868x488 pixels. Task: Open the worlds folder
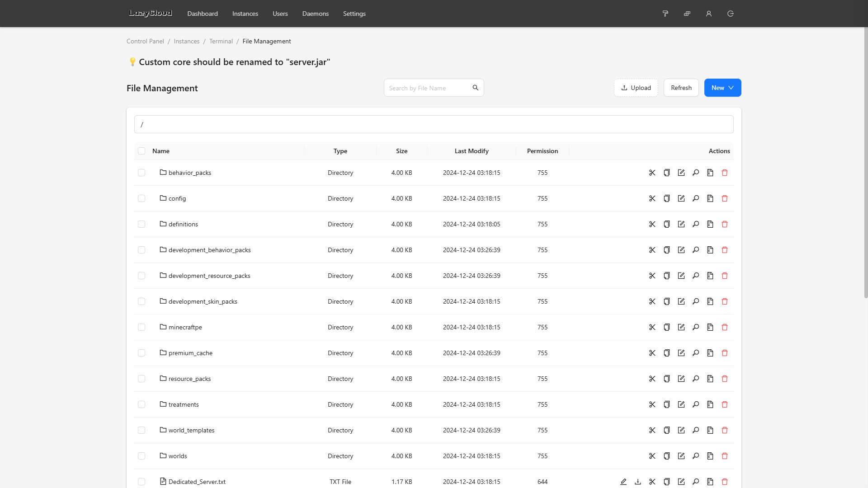click(178, 456)
